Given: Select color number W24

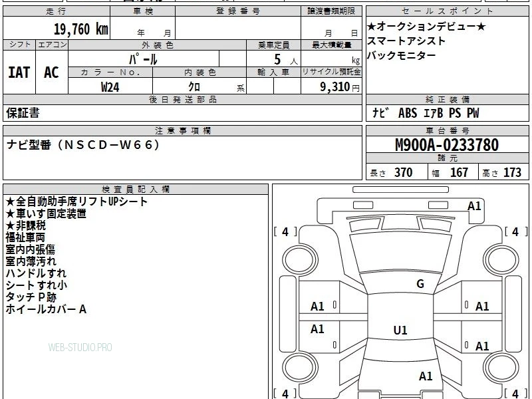Looking at the screenshot, I should (x=110, y=87).
